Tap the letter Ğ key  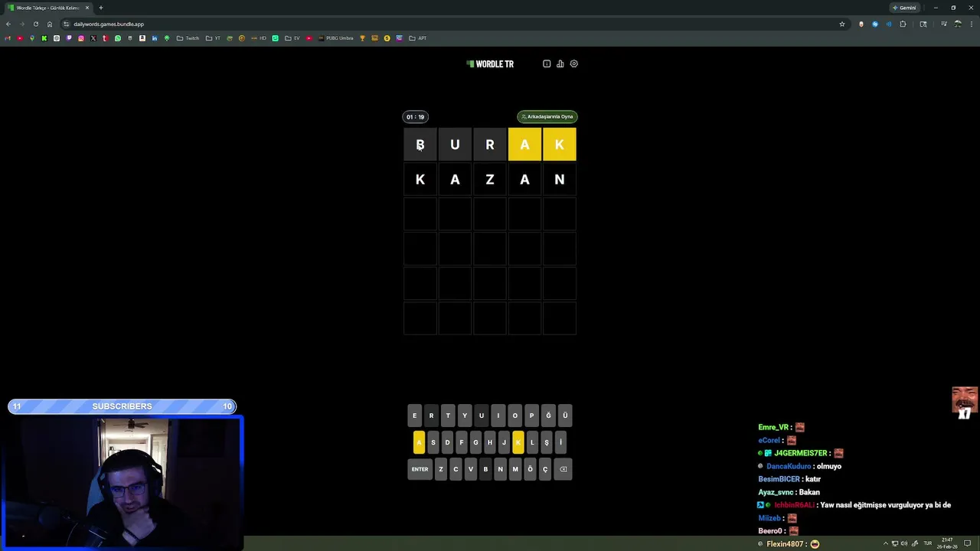coord(548,416)
